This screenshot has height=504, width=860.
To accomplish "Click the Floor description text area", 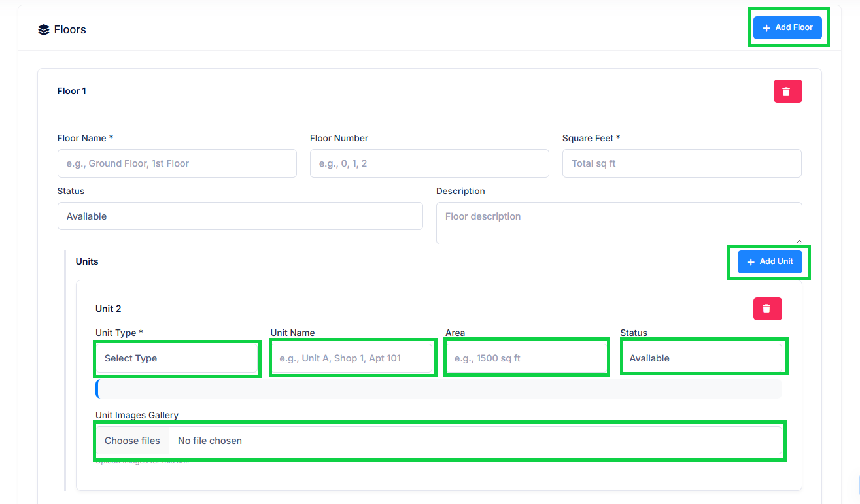I will coord(618,222).
